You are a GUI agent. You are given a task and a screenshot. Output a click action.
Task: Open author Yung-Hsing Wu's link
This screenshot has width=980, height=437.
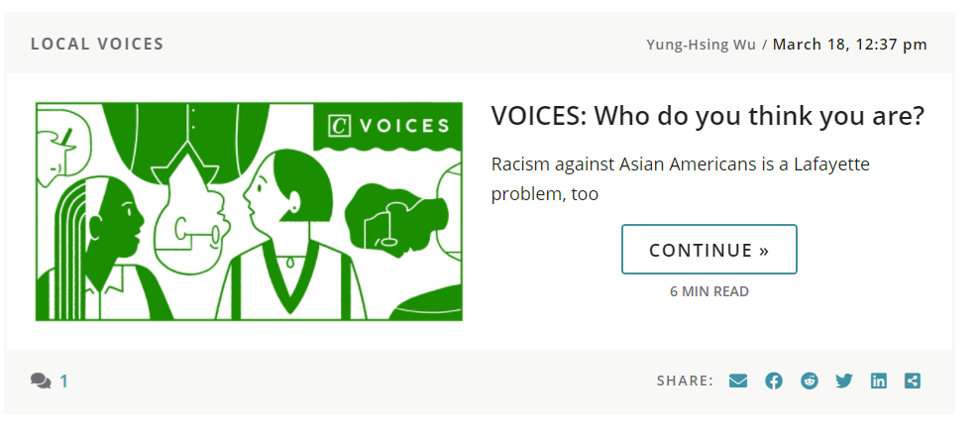point(701,44)
